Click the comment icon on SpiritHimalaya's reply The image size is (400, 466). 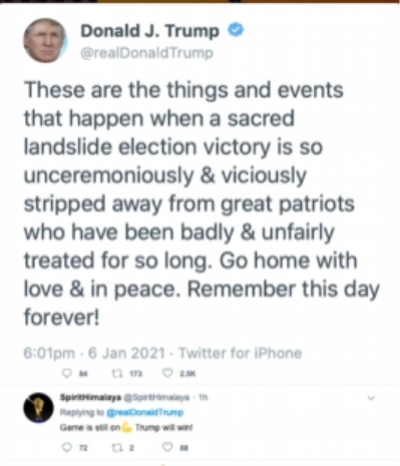(67, 447)
